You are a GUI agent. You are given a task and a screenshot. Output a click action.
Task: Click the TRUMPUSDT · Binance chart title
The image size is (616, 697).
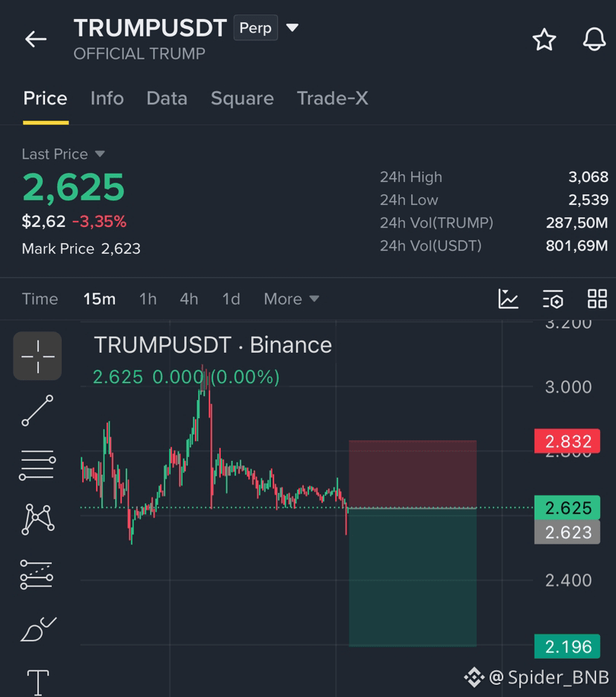coord(213,345)
